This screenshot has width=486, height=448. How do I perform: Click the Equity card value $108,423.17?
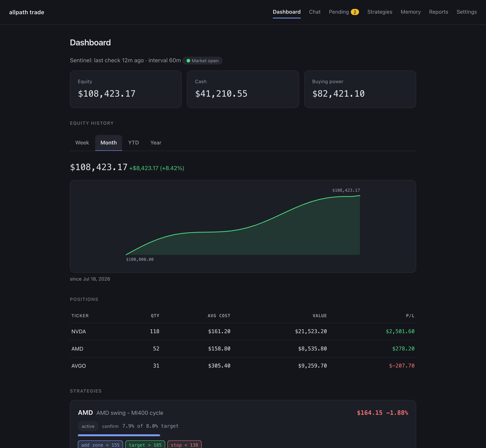107,94
